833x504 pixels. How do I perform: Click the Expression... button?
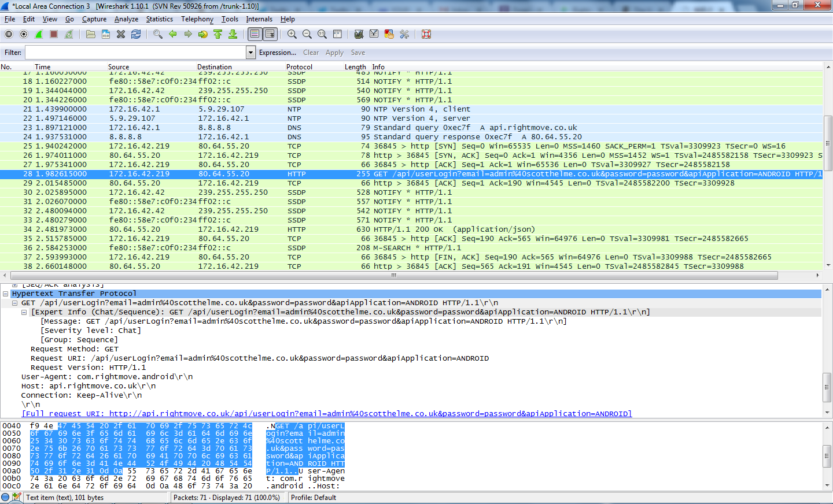click(x=278, y=53)
